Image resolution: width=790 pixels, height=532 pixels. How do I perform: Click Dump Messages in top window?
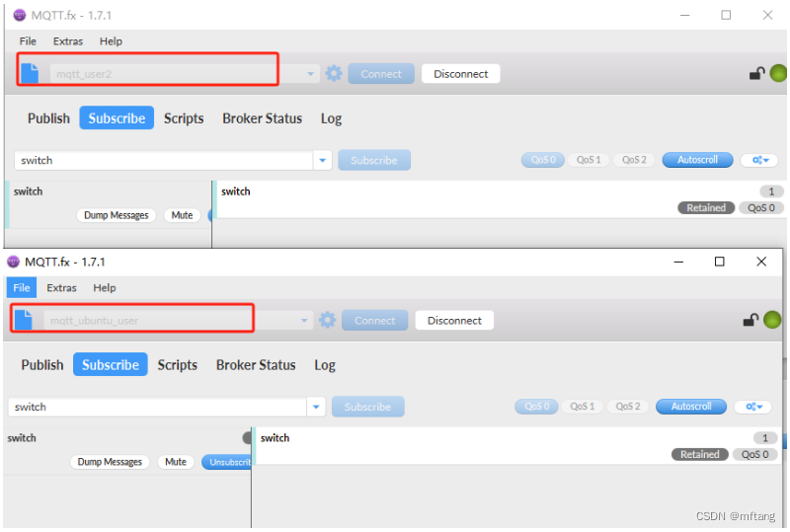point(117,215)
